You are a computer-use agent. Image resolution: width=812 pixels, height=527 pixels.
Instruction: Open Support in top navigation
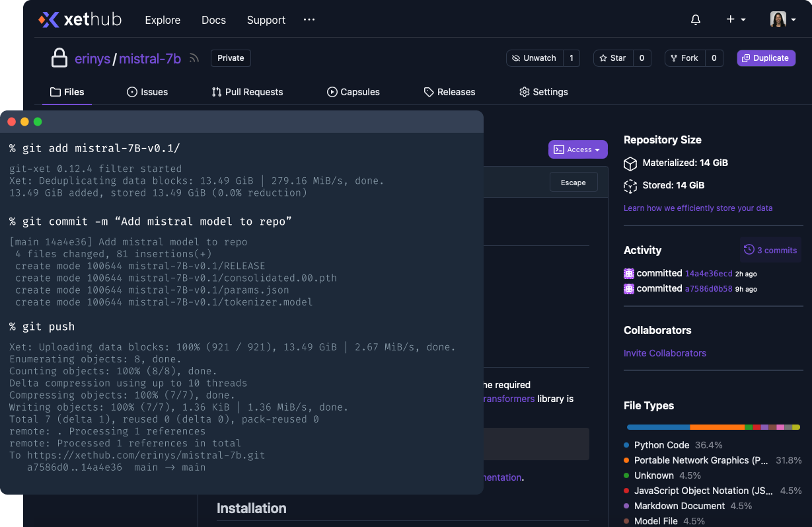tap(266, 20)
